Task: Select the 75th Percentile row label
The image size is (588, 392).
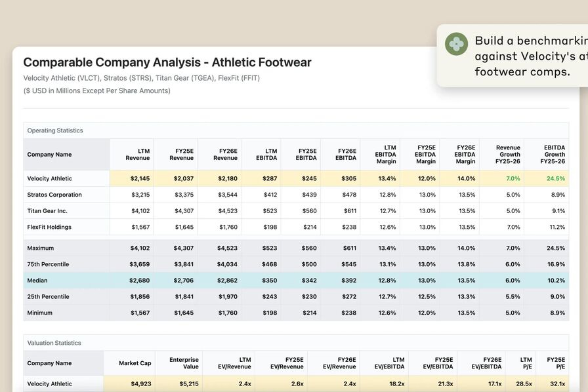Action: pos(48,264)
